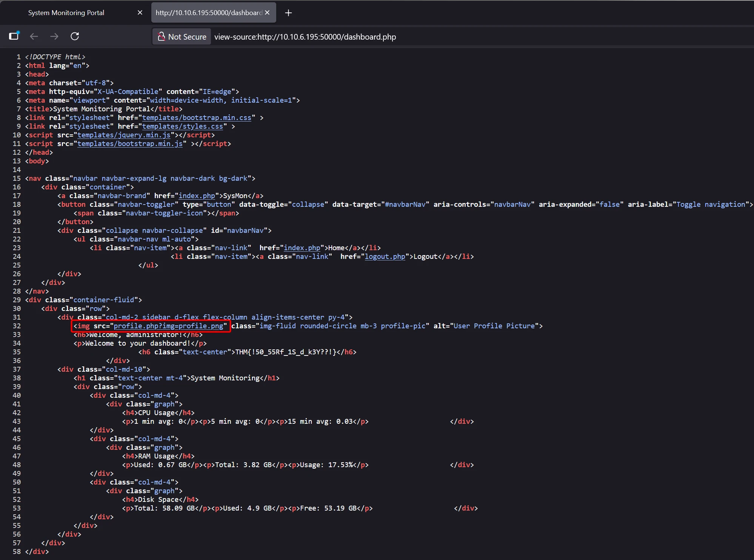Open the tab overview sidebar icon
The width and height of the screenshot is (754, 560).
(14, 36)
